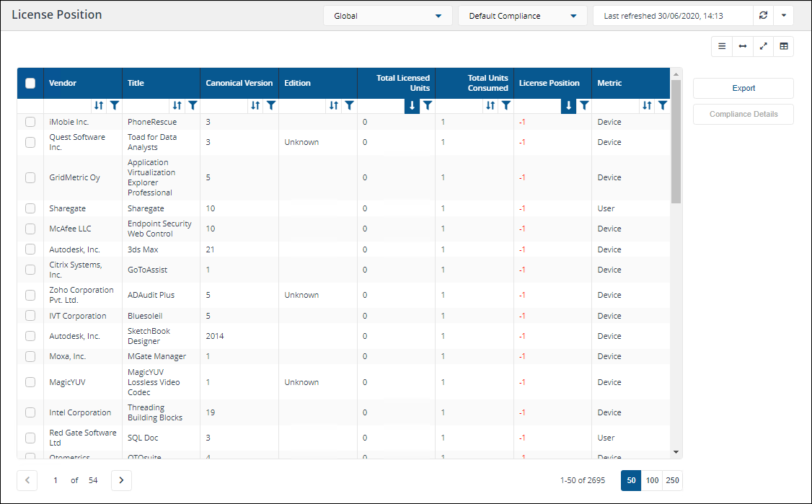
Task: Click the horizontal fit-width arrows icon
Action: click(742, 46)
